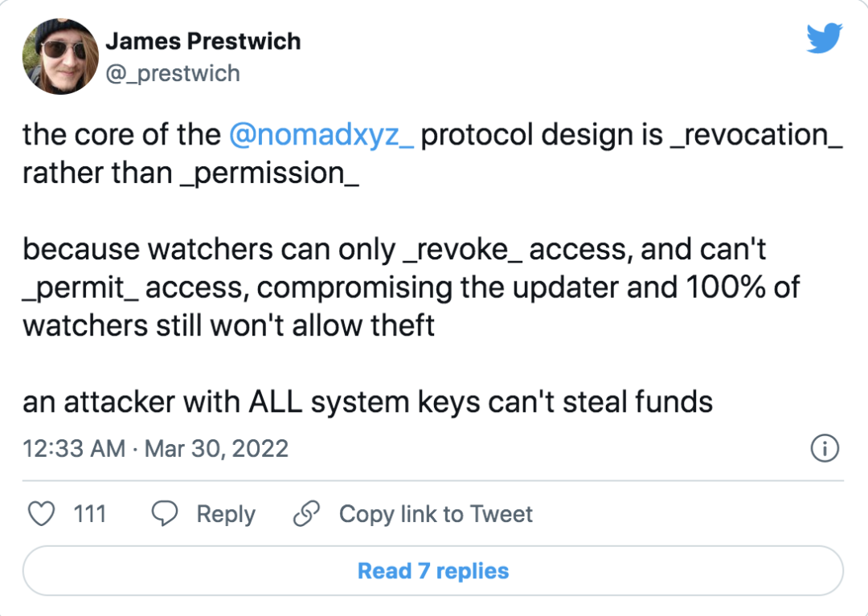Click the James Prestwich display name
Viewport: 868px width, 616px height.
[203, 42]
